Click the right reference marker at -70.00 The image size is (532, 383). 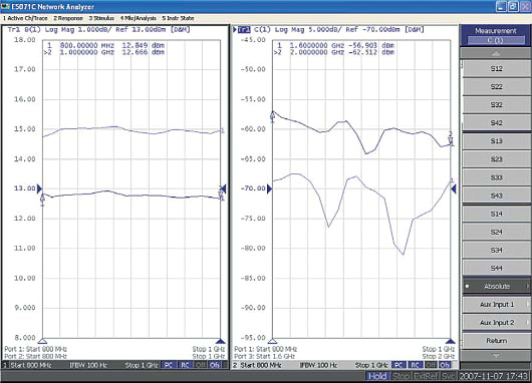453,189
